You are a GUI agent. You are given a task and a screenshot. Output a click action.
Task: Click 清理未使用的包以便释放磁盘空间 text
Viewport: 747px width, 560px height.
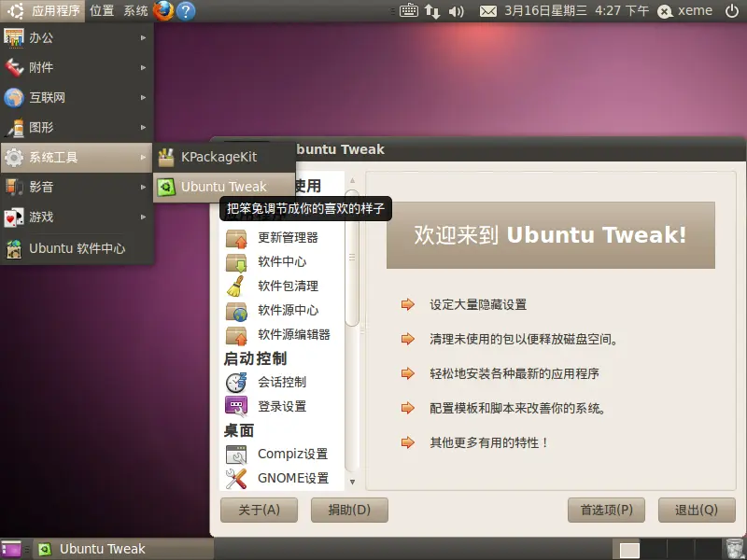(x=524, y=339)
